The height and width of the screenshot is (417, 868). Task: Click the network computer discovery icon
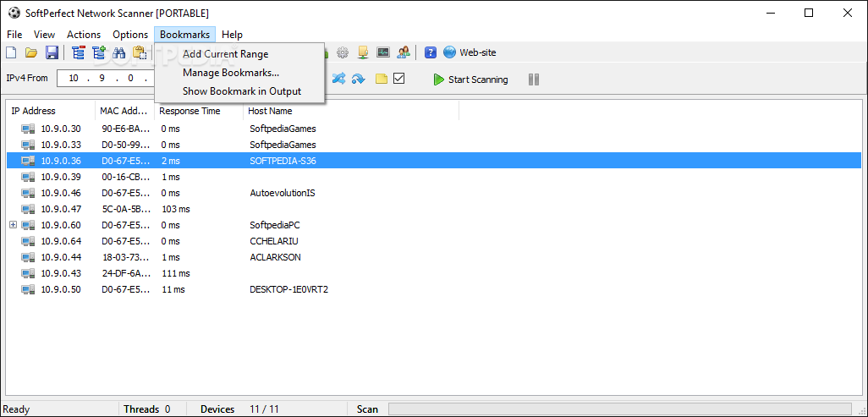pos(363,52)
